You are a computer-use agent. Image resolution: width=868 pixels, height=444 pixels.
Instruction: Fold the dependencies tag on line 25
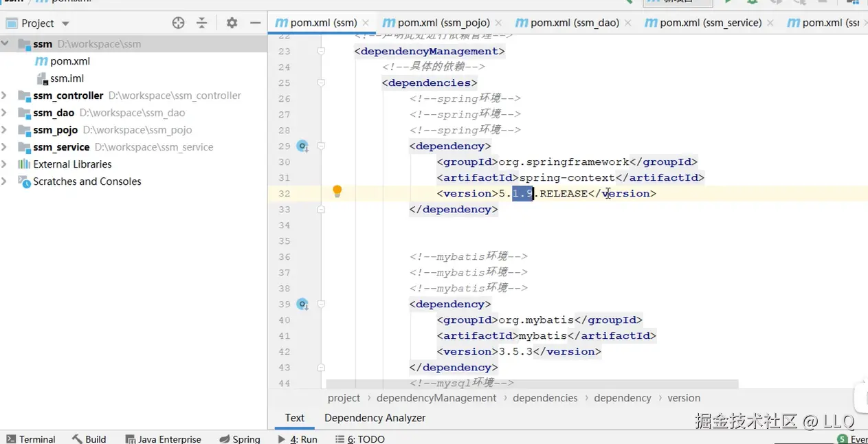tap(321, 82)
